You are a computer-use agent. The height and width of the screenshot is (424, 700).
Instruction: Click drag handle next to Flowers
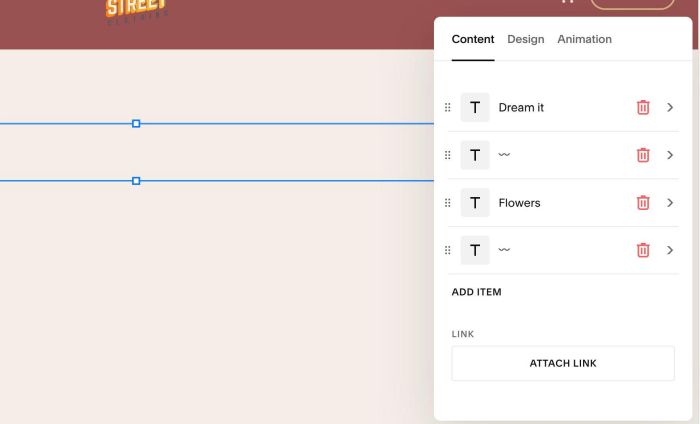(447, 203)
